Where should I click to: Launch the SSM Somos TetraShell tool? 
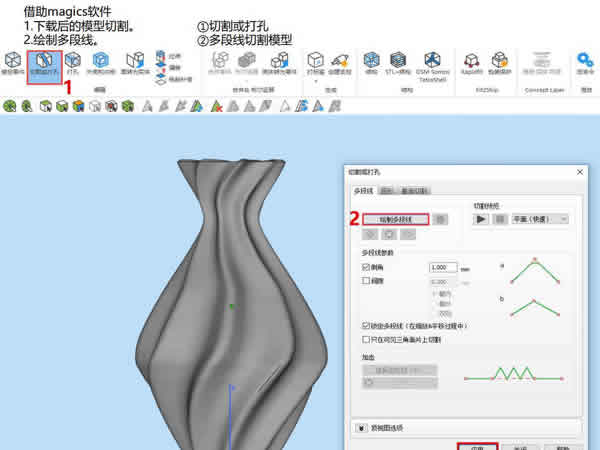click(x=433, y=65)
